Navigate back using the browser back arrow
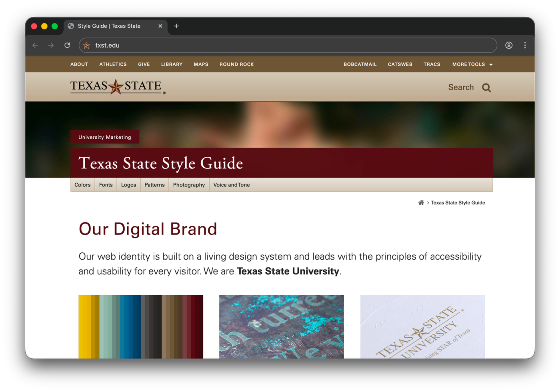The width and height of the screenshot is (560, 392). click(35, 45)
